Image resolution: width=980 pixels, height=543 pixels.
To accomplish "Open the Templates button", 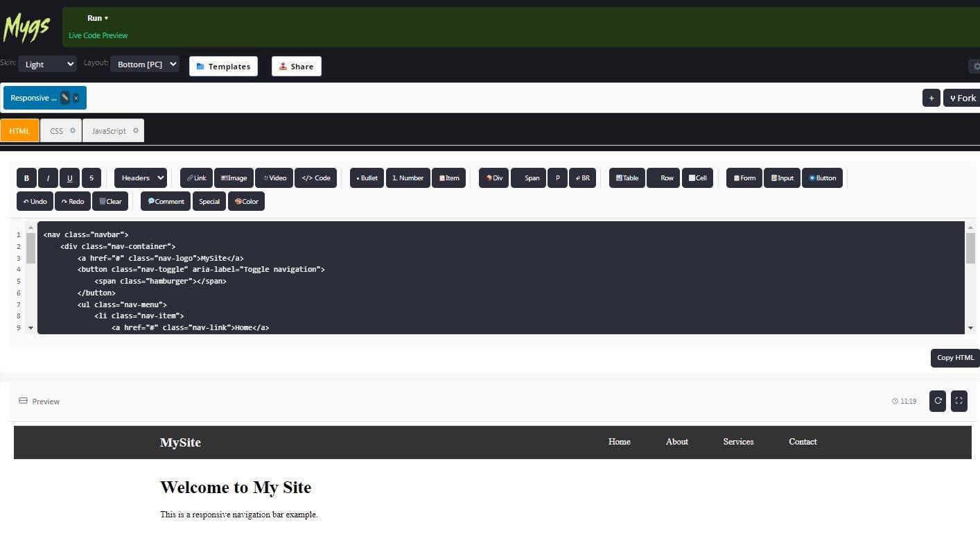I will (223, 67).
